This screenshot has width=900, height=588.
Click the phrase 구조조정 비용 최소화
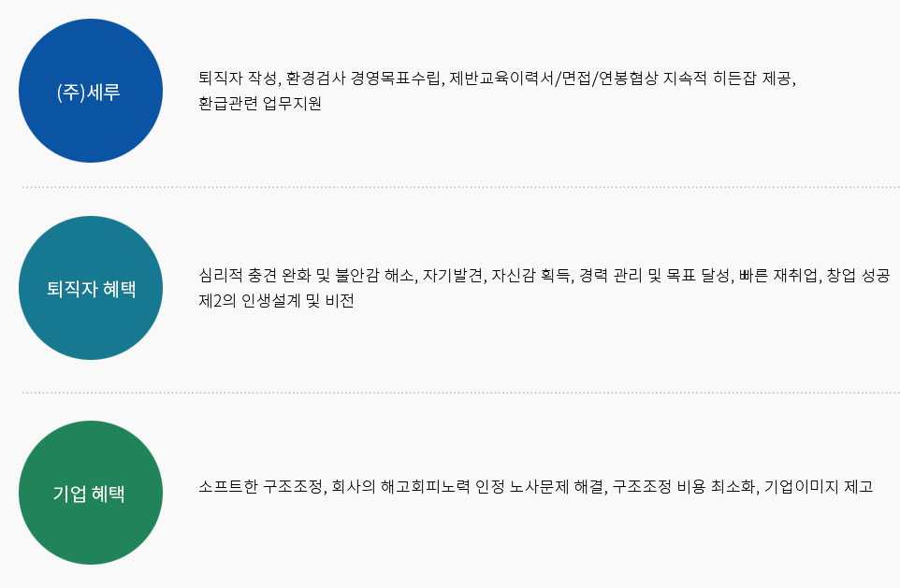tap(683, 487)
